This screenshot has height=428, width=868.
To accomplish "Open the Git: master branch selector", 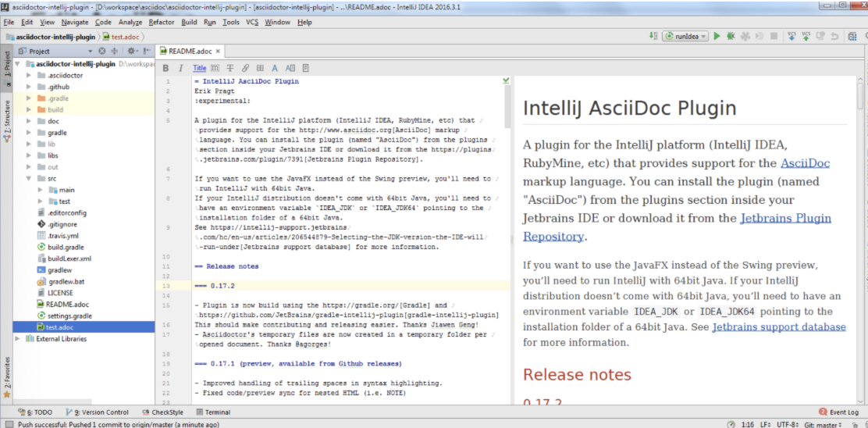I will click(x=824, y=424).
